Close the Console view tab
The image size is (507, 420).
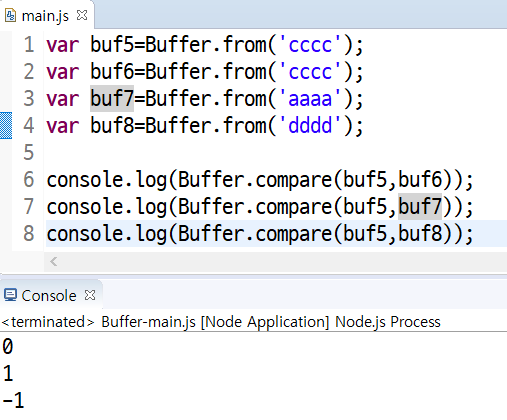[x=90, y=295]
